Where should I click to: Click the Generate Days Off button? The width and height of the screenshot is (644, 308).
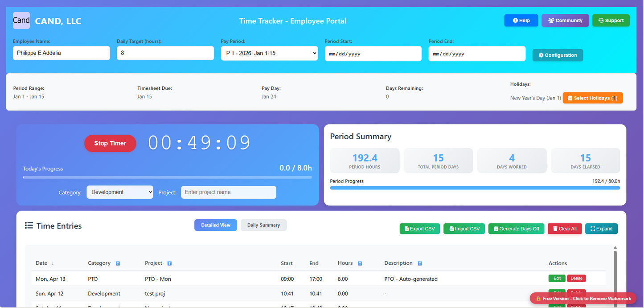click(x=517, y=229)
